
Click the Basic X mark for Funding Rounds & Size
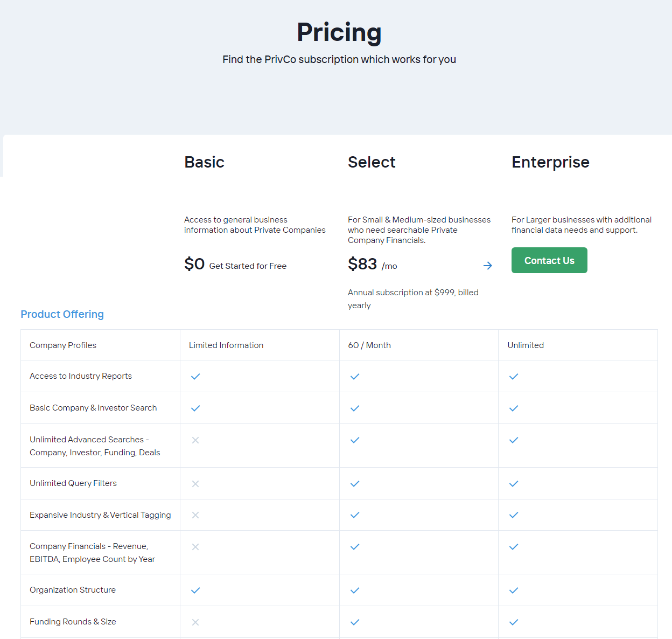(x=195, y=622)
